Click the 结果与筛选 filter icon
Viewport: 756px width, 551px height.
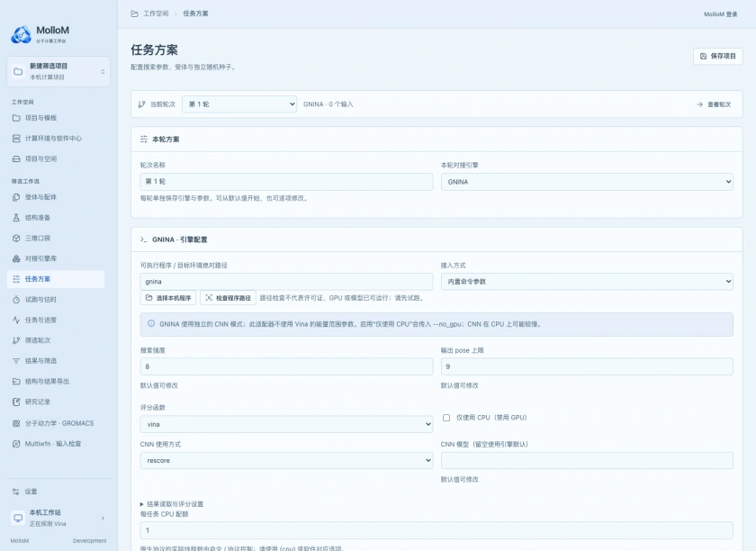[16, 361]
